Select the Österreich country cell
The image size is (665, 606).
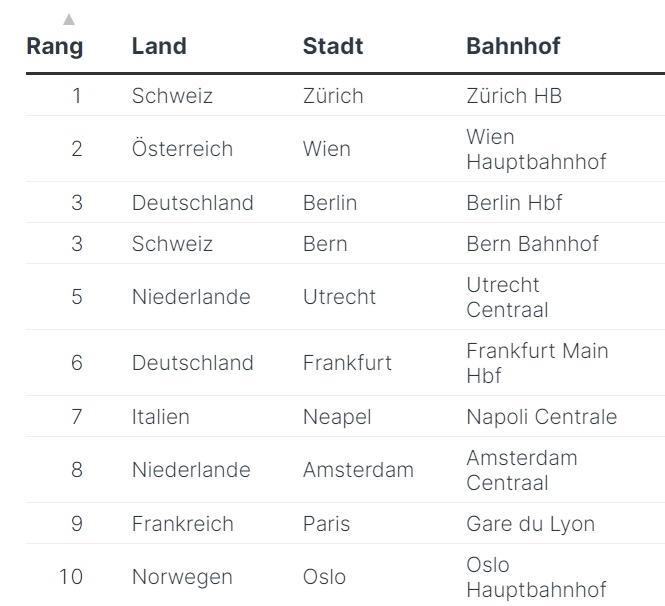pyautogui.click(x=182, y=149)
